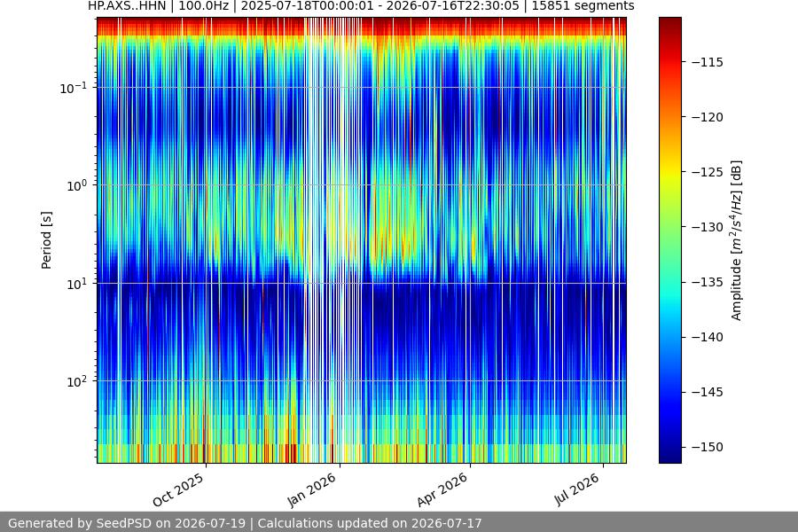Click the plot title starting with HP.AXS..HHN
Image resolution: width=798 pixels, height=532 pixels.
click(361, 6)
